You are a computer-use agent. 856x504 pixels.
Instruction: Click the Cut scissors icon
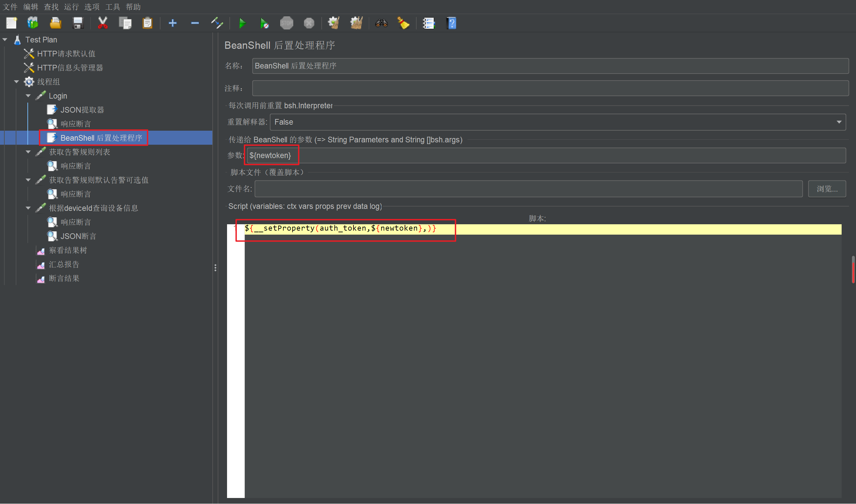(x=103, y=23)
